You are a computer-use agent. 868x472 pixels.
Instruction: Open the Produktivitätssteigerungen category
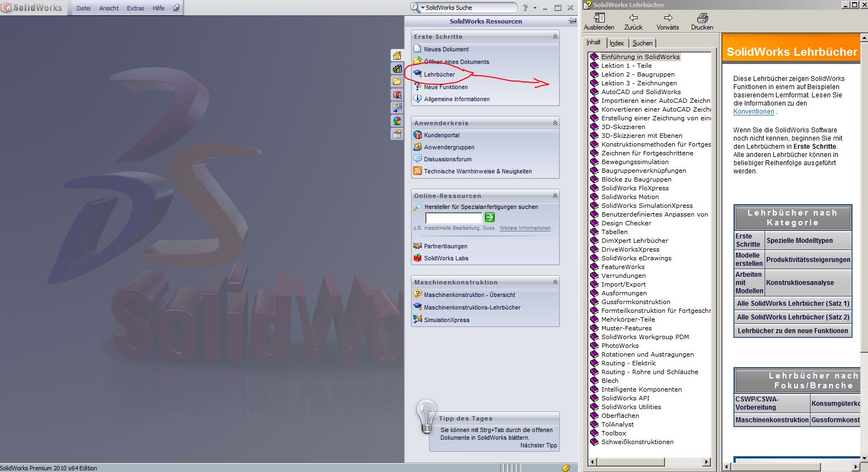[808, 260]
